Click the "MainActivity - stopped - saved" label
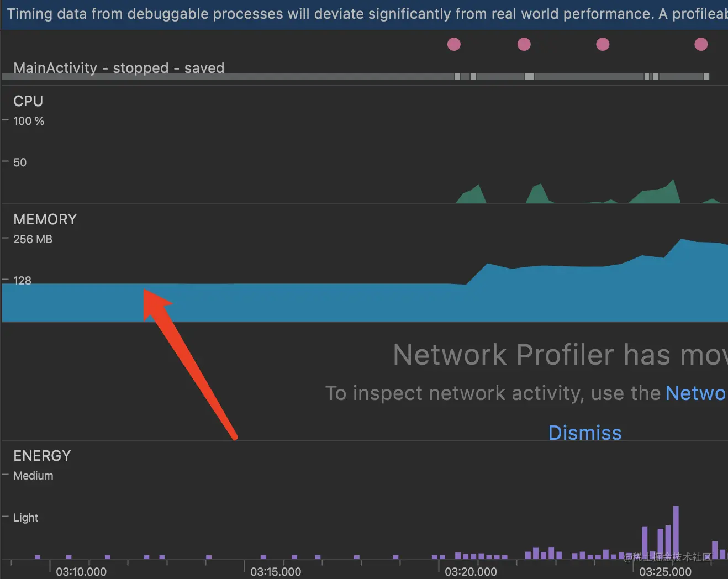This screenshot has height=579, width=728. tap(119, 68)
